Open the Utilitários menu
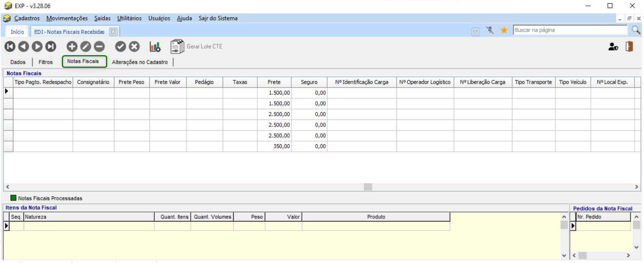Screen dimensions: 644x263 [x=129, y=18]
